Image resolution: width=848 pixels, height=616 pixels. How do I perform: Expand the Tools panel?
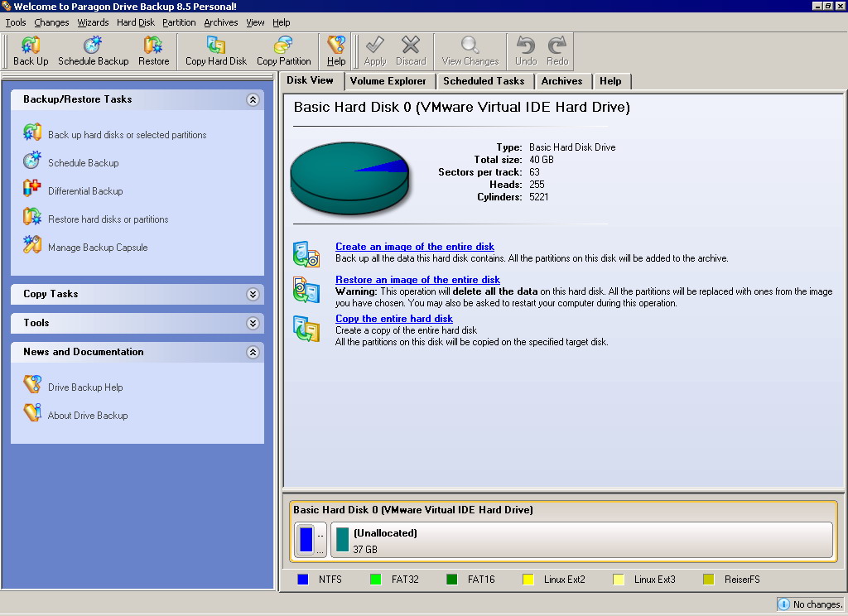click(x=253, y=324)
